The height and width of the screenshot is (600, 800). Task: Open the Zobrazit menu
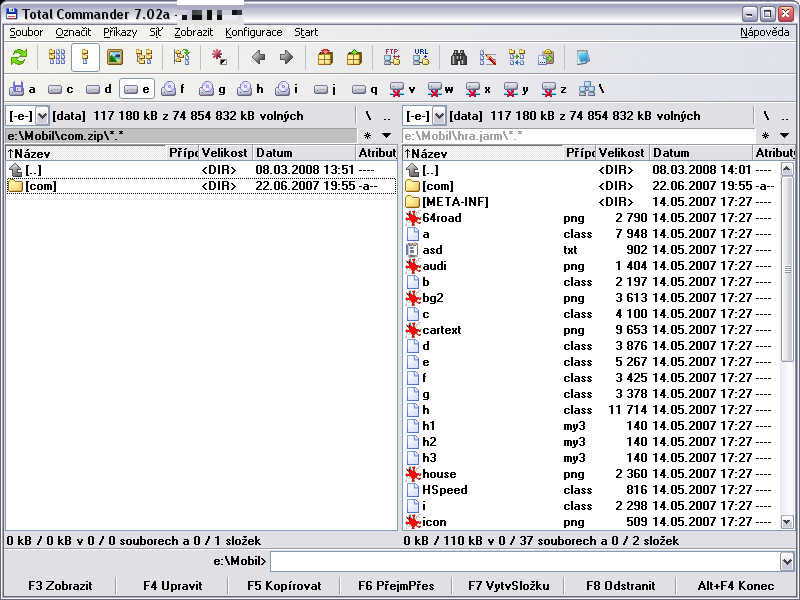pyautogui.click(x=193, y=32)
